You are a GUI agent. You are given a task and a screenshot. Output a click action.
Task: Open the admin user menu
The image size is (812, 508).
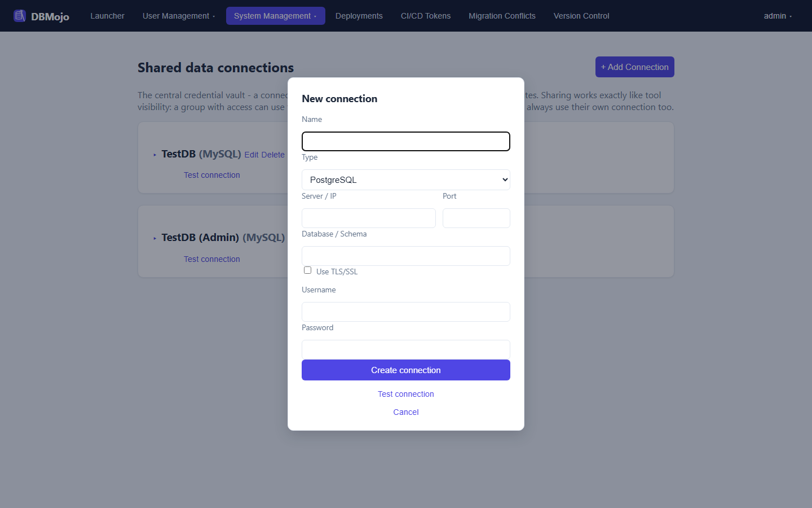[778, 16]
